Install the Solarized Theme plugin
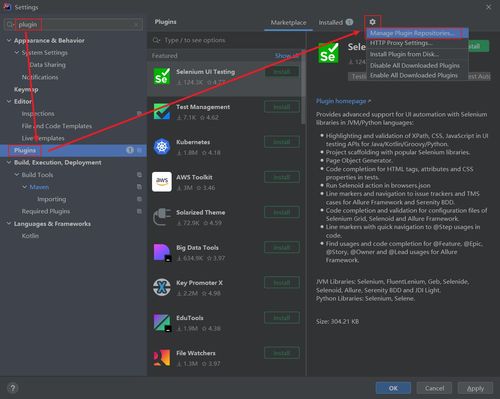 (x=282, y=212)
